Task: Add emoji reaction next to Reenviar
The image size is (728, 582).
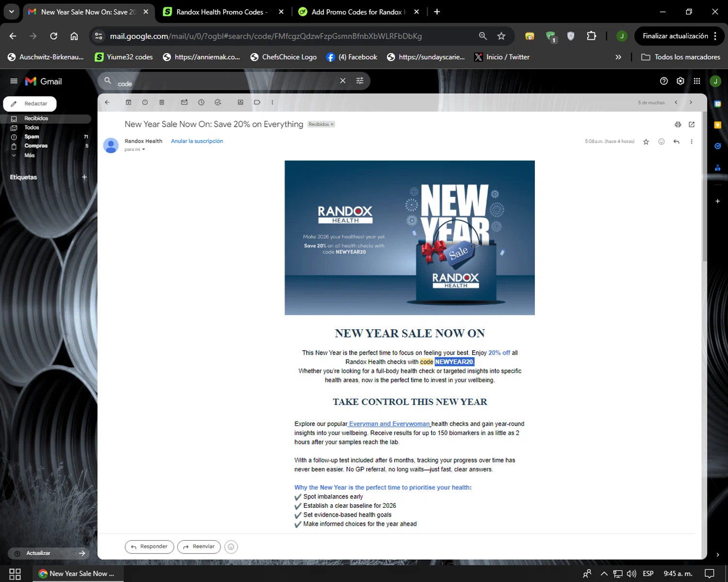Action: click(x=231, y=547)
